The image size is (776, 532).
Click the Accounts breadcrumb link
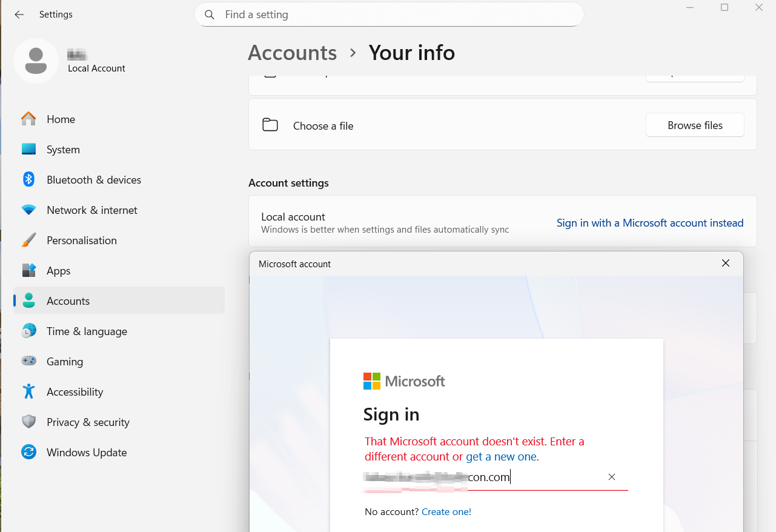tap(293, 53)
